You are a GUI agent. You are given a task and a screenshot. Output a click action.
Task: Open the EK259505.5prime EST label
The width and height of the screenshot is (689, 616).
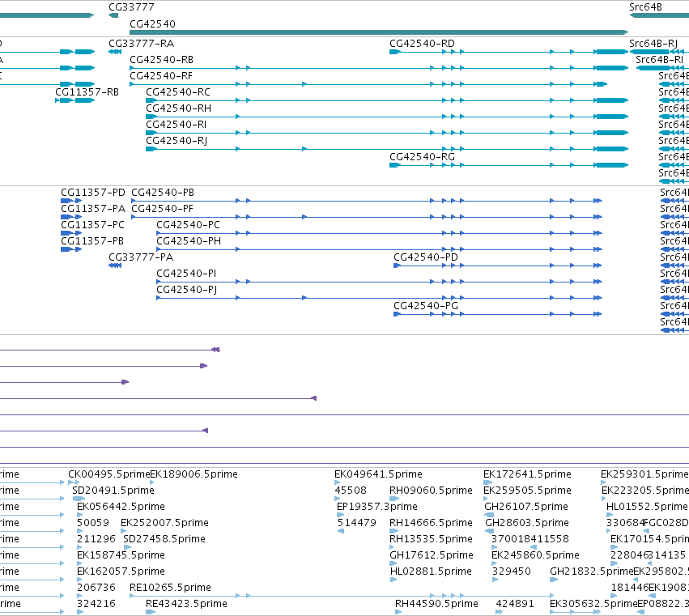coord(527,491)
